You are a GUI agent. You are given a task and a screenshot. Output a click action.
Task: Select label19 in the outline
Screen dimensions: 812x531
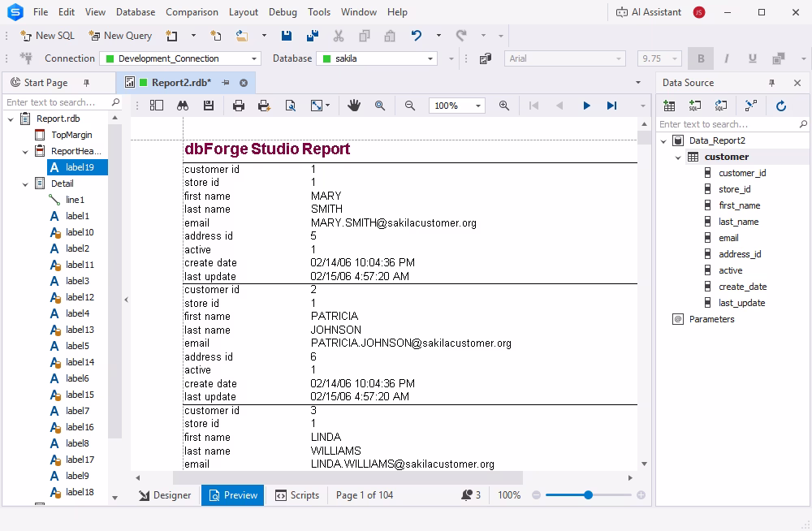tap(78, 167)
